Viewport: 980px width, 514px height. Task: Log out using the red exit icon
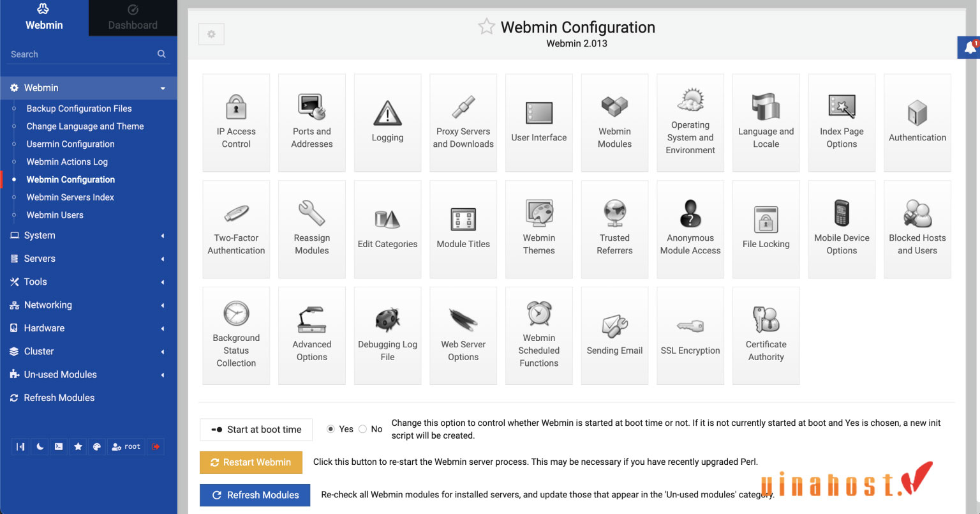[155, 447]
